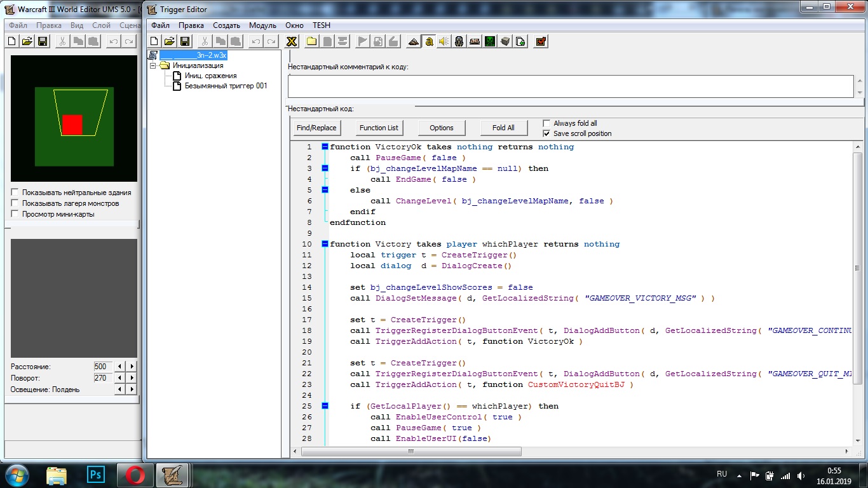The width and height of the screenshot is (868, 488).
Task: Open the Campaign Editor icon
Action: point(474,41)
